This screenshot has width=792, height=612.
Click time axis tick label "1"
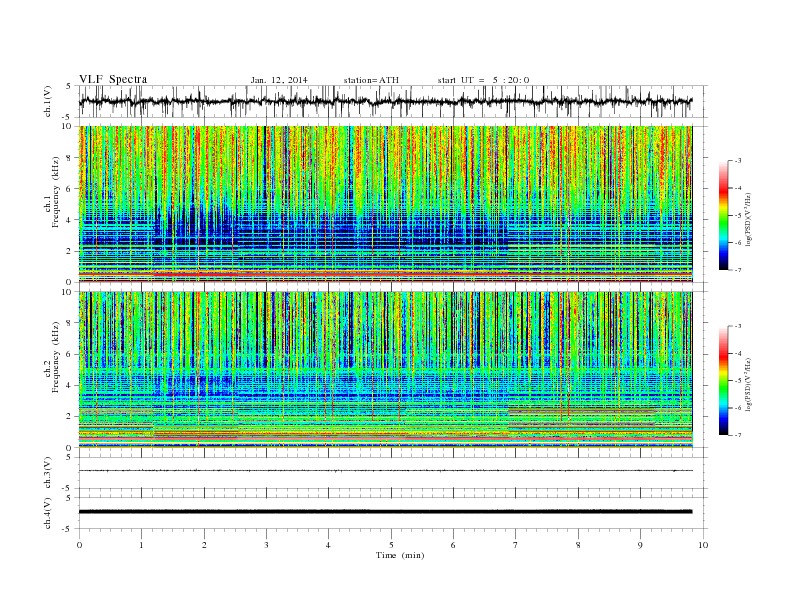(x=141, y=545)
